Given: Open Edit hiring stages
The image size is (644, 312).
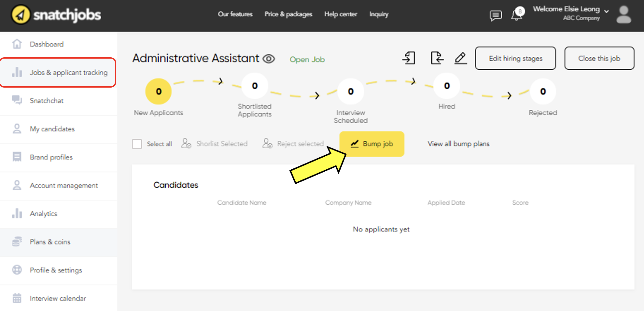Looking at the screenshot, I should tap(515, 58).
